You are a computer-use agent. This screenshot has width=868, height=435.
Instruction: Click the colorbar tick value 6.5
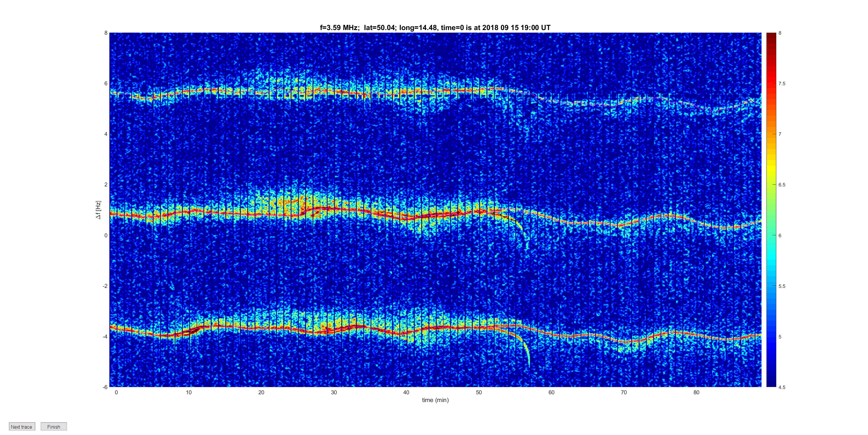tap(782, 185)
